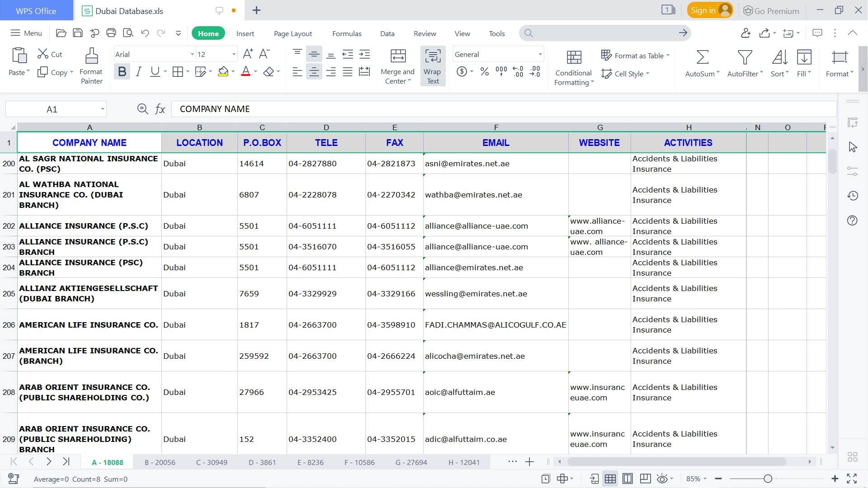Toggle italic formatting
The width and height of the screenshot is (868, 488).
139,71
